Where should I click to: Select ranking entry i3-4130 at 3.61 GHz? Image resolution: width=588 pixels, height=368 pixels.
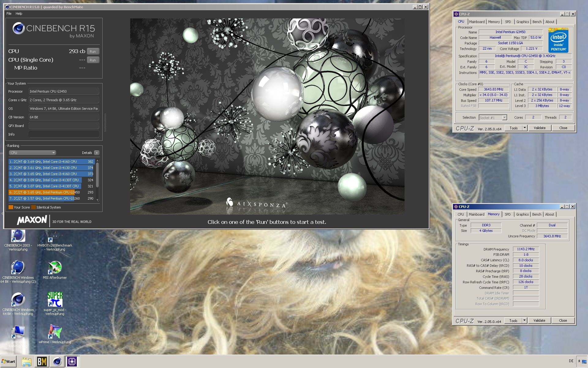pos(51,168)
